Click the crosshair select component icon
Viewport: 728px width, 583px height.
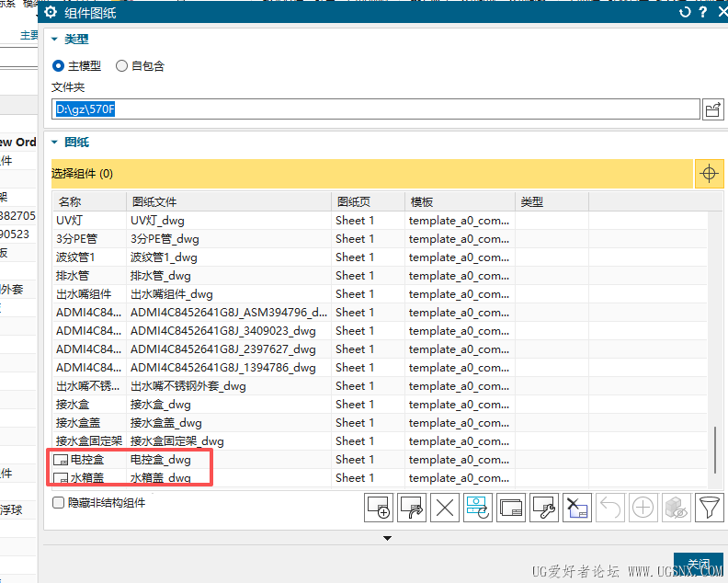709,174
